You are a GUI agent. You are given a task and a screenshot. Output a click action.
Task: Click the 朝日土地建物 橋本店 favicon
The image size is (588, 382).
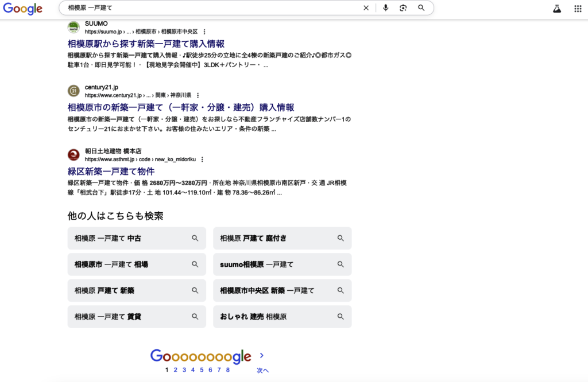click(73, 155)
